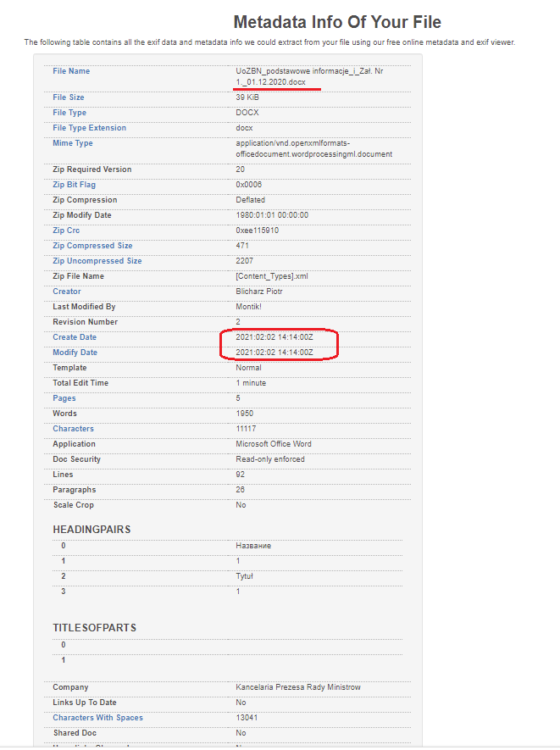
Task: Click the Characters link
Action: coord(73,429)
